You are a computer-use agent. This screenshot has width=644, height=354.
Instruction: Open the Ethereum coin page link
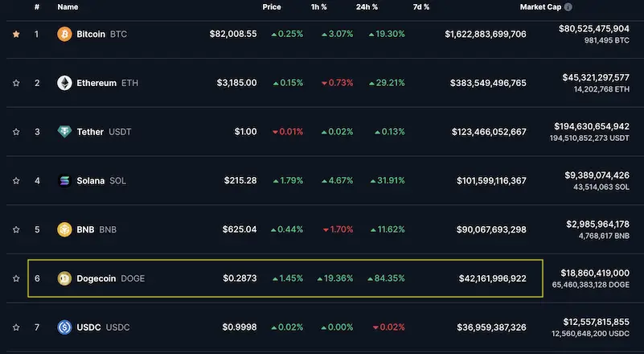[96, 83]
